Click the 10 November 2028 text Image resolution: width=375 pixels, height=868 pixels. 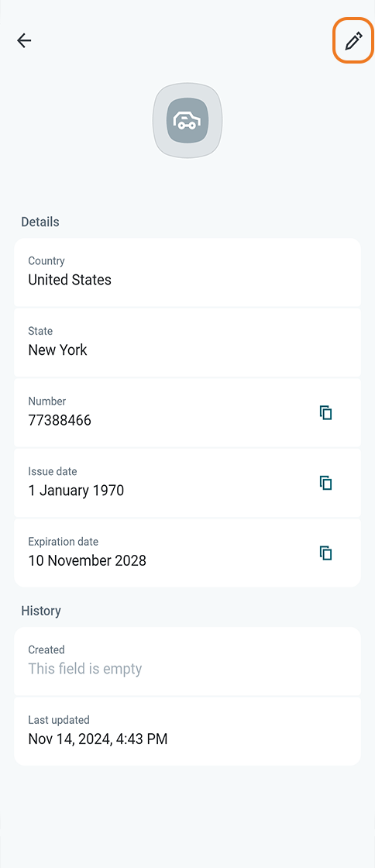click(88, 561)
